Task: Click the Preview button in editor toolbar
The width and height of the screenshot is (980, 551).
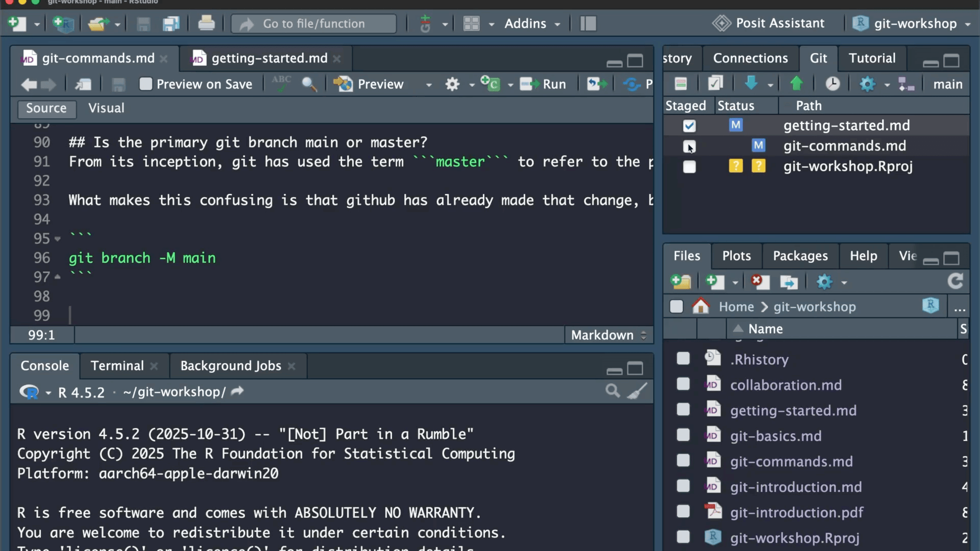Action: pos(369,84)
